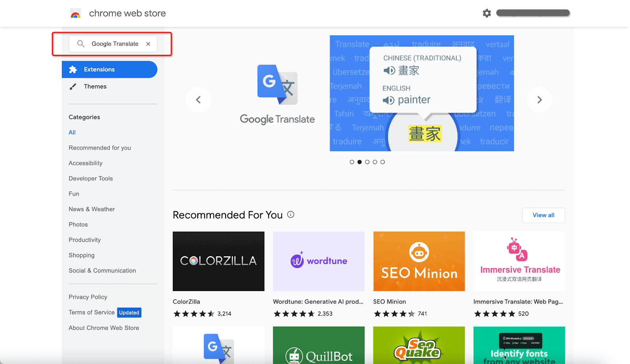
Task: Click the Wordtune: Generative AI title
Action: [x=318, y=302]
